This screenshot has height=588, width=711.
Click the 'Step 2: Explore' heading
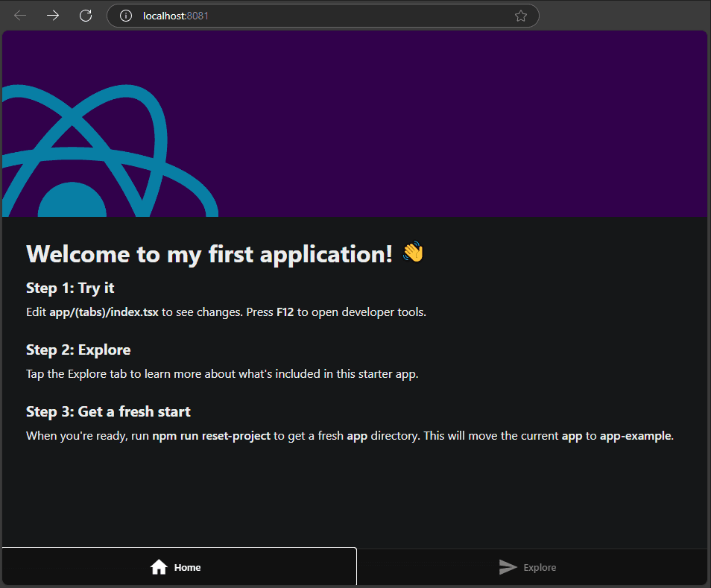point(78,350)
